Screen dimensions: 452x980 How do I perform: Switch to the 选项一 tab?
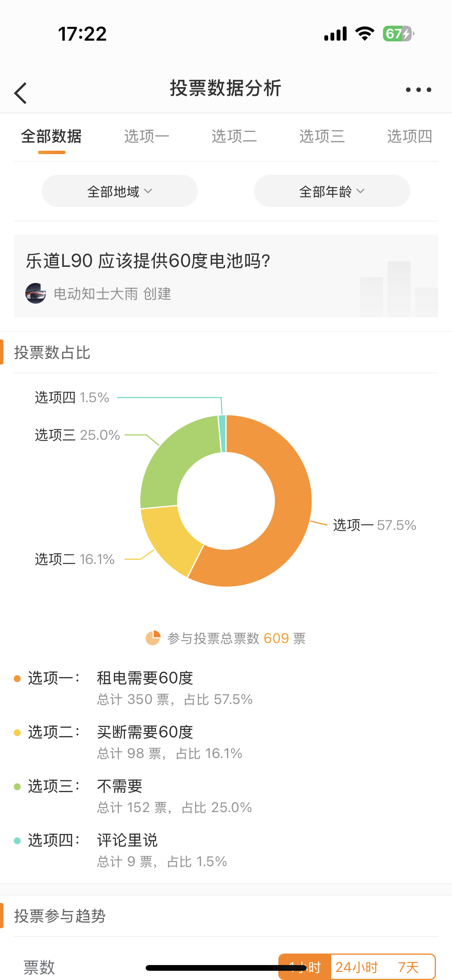pyautogui.click(x=146, y=136)
